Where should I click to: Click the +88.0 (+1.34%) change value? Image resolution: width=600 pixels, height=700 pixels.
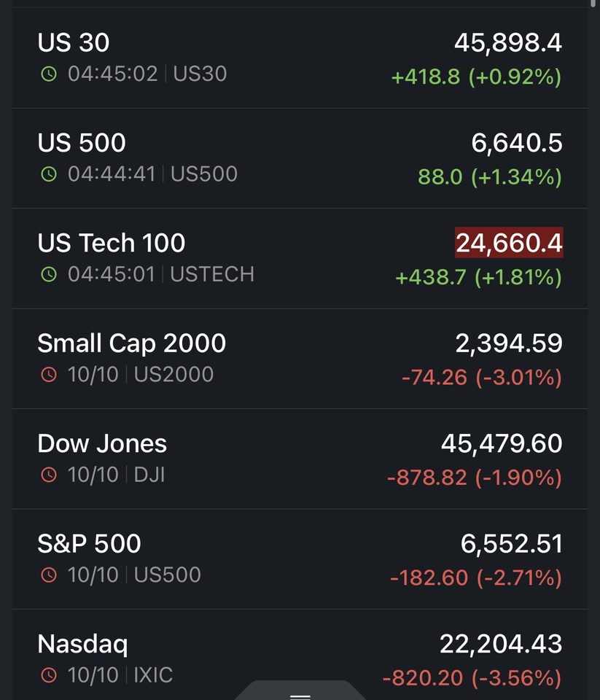pos(490,177)
